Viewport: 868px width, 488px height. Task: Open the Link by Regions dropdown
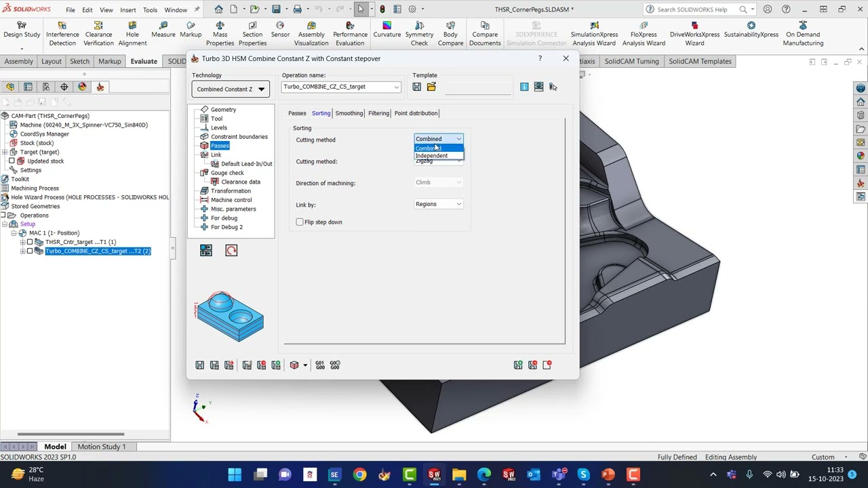click(x=439, y=204)
